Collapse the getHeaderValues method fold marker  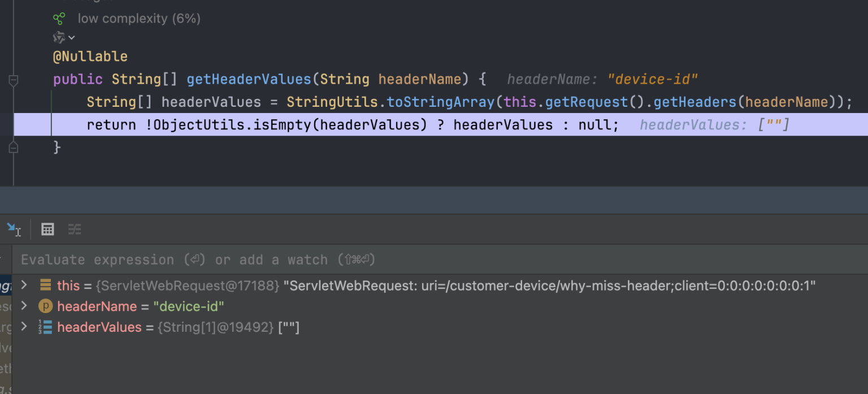click(14, 80)
